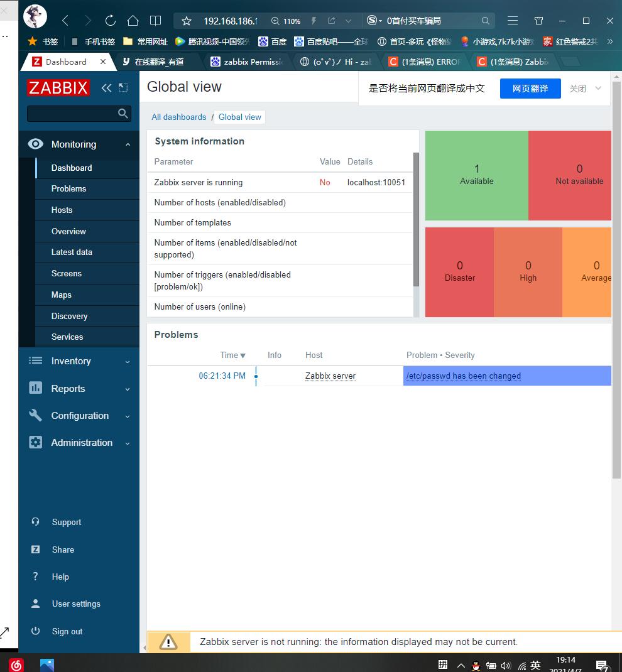The width and height of the screenshot is (622, 672).
Task: Expand the Configuration menu section
Action: 128,416
